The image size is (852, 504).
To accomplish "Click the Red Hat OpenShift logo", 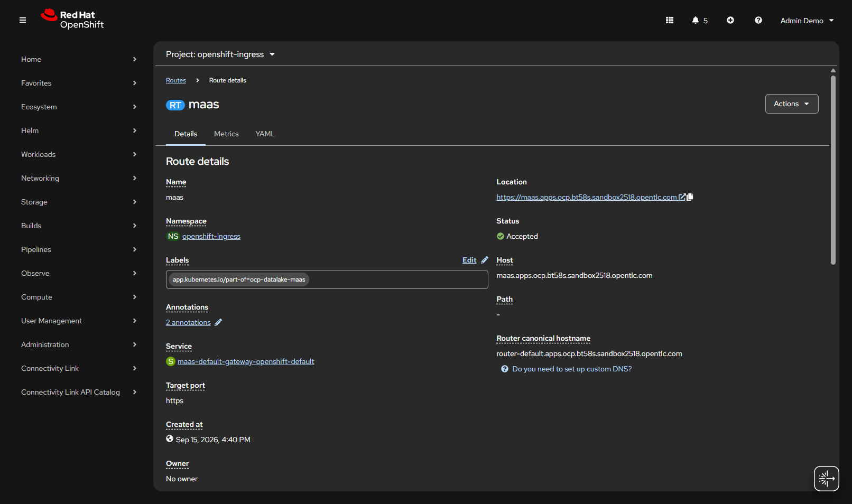I will click(x=72, y=20).
